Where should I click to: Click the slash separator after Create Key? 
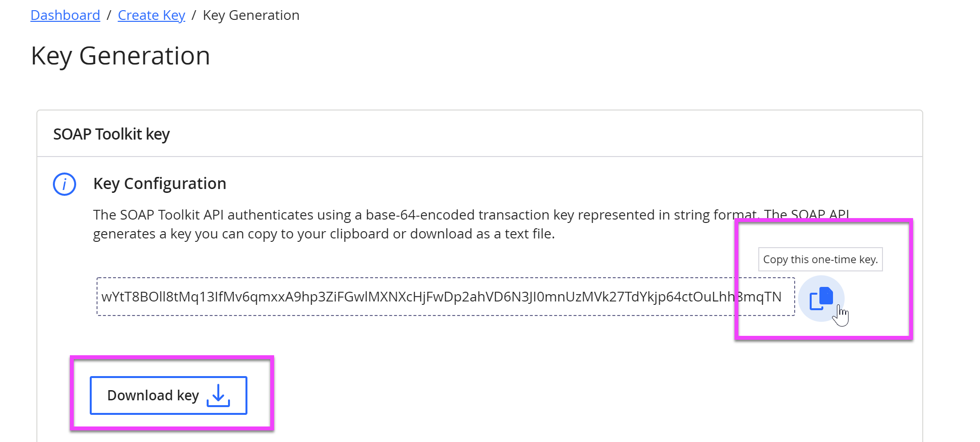pyautogui.click(x=194, y=16)
